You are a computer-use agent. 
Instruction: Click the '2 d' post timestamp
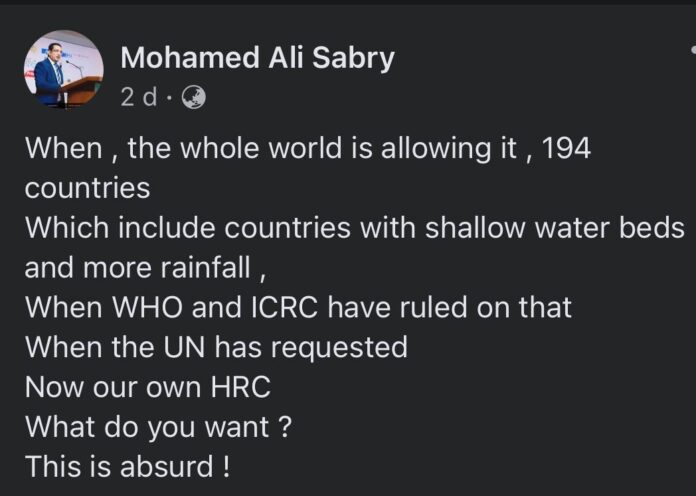coord(139,98)
